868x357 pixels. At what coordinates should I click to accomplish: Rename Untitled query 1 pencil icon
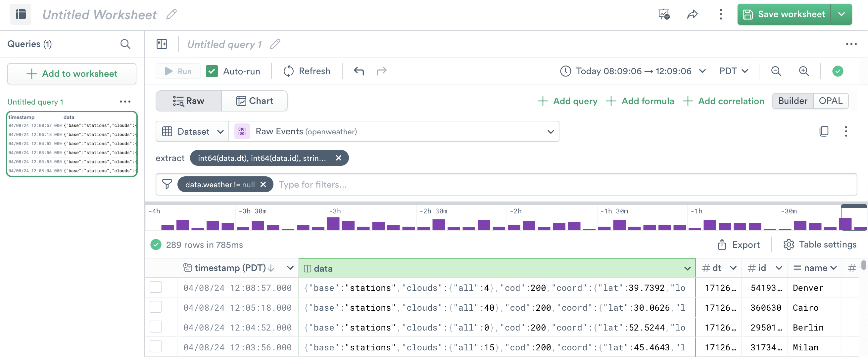(275, 44)
